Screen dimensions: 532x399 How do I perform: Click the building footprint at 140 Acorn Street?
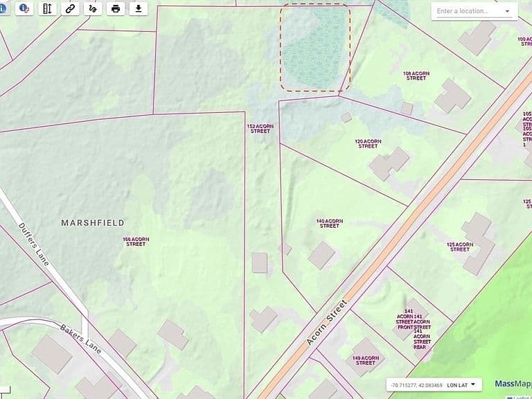click(x=321, y=255)
